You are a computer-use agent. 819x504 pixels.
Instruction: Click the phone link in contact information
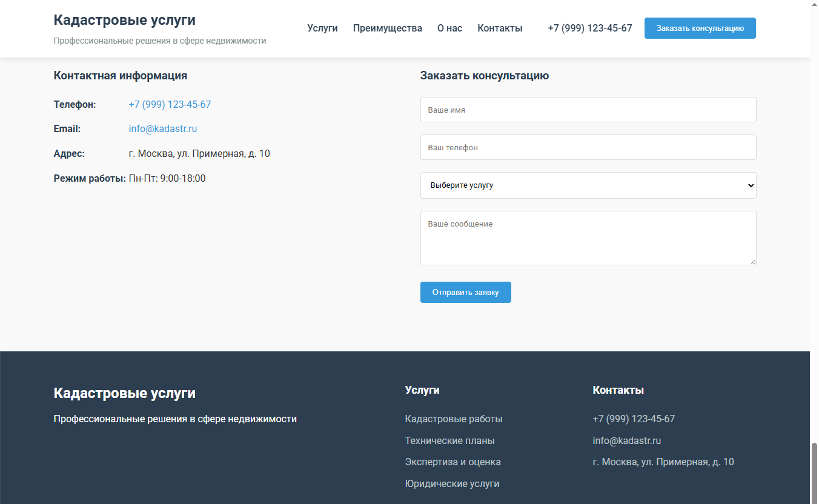(170, 104)
